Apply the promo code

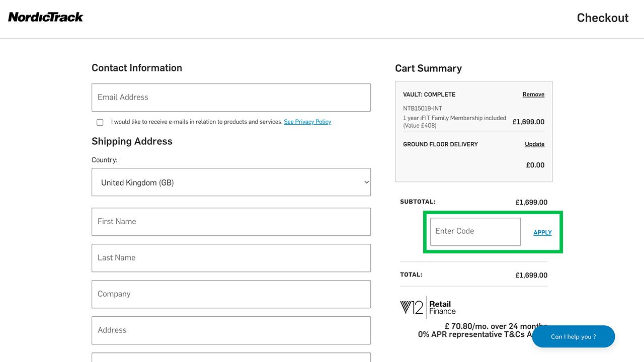click(x=542, y=232)
